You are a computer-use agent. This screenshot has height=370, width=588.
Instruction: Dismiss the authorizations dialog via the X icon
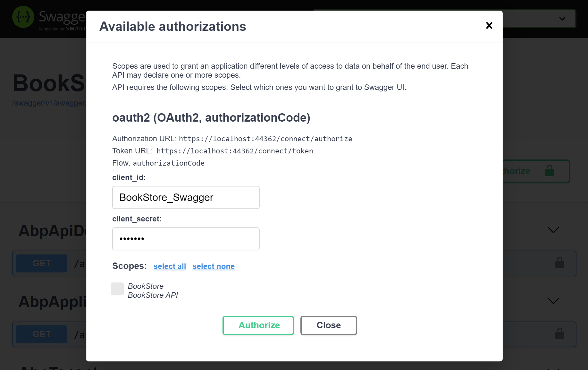(x=489, y=26)
